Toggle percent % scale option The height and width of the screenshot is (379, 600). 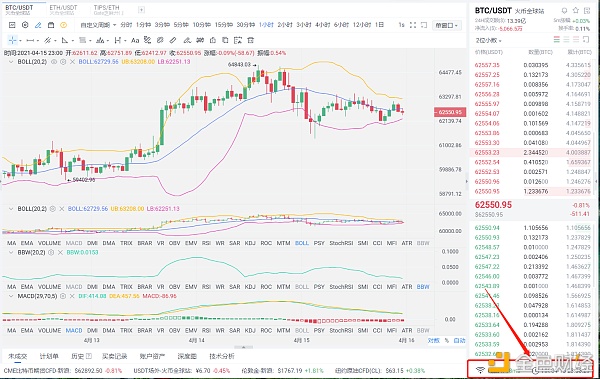pos(447,340)
